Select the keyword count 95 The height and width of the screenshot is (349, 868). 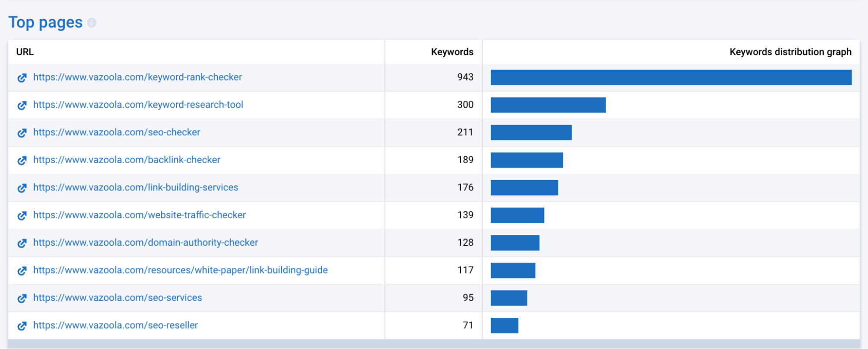468,298
